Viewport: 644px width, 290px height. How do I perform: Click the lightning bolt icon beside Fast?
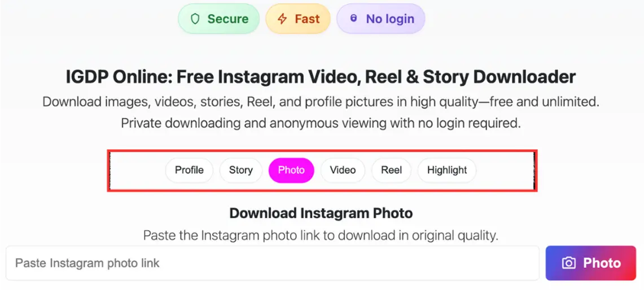[282, 19]
